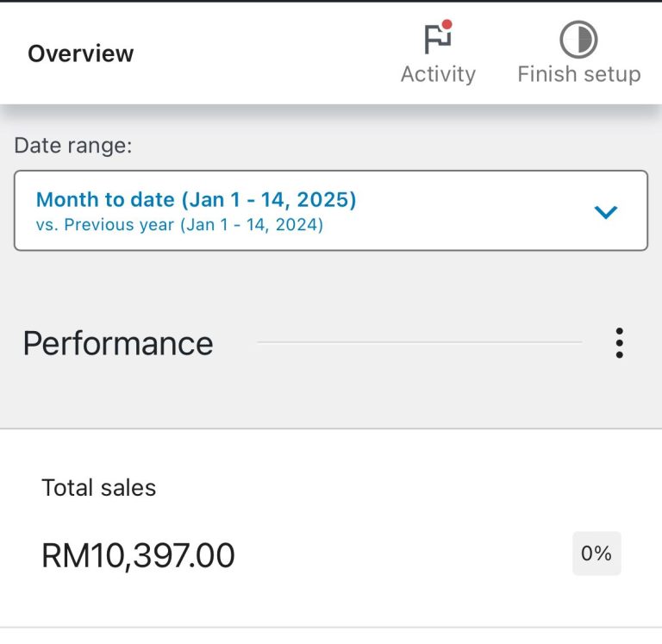Click the Performance section heading
Screen dimensions: 662x644
118,343
